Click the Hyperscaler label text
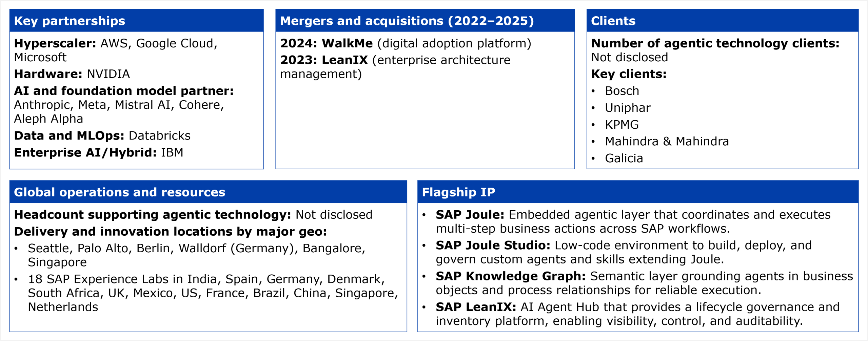This screenshot has width=868, height=341. 55,43
